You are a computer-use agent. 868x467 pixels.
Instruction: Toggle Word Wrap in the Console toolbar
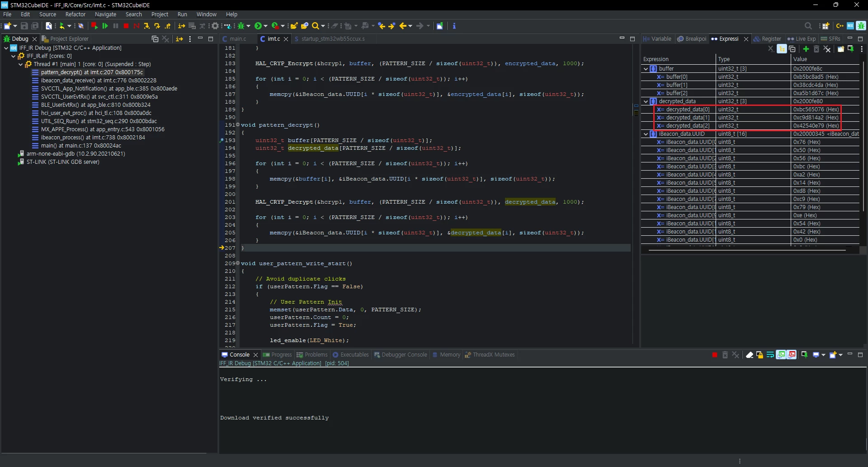point(770,355)
